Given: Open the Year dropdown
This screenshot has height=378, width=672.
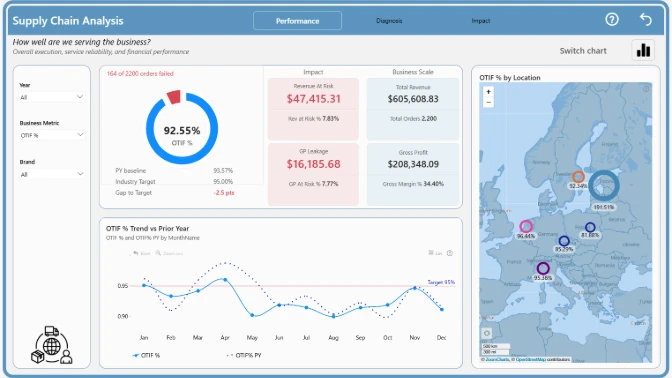Looking at the screenshot, I should pyautogui.click(x=51, y=97).
